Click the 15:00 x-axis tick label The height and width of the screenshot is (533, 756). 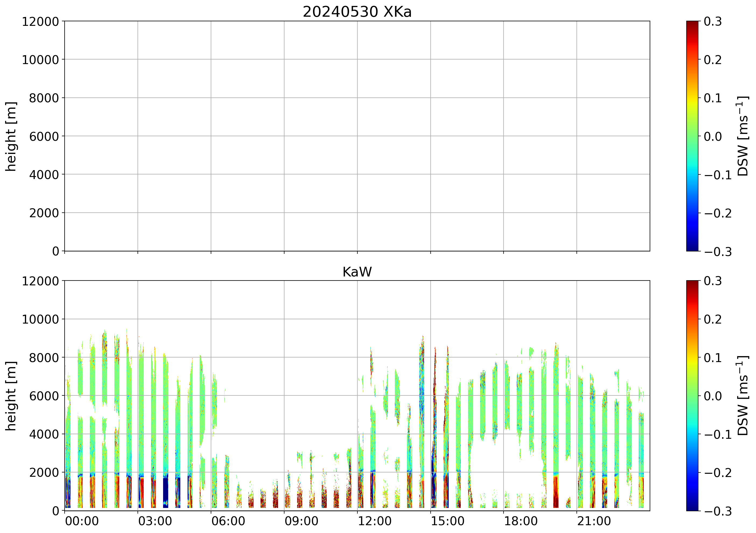pyautogui.click(x=448, y=521)
